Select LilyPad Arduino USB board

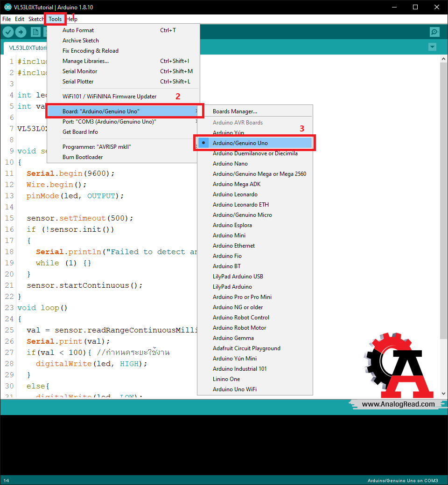[x=255, y=276]
